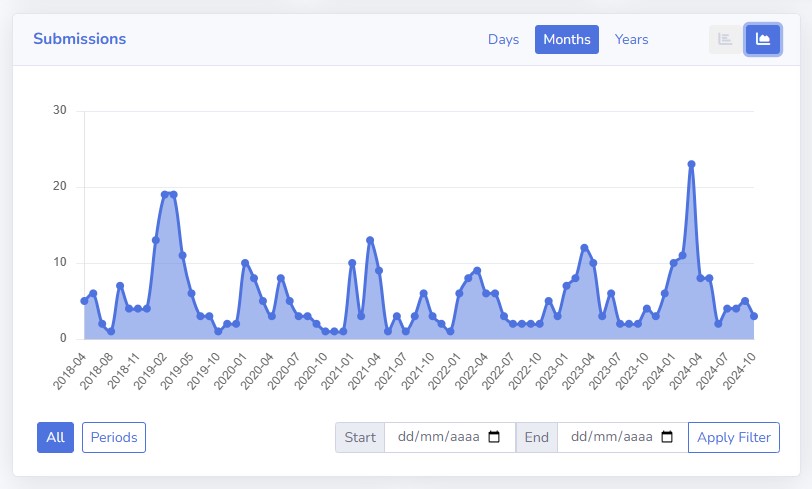Click the last data point at 2024-10

click(x=754, y=316)
